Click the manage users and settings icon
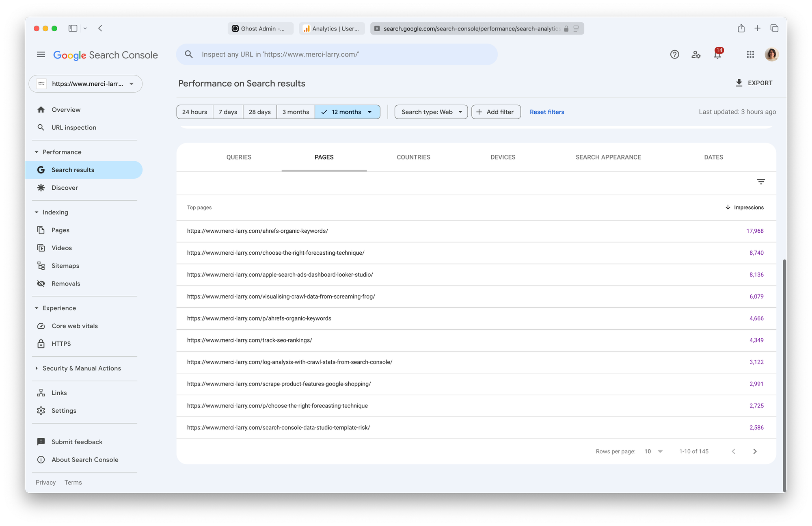The width and height of the screenshot is (812, 526). click(x=696, y=54)
